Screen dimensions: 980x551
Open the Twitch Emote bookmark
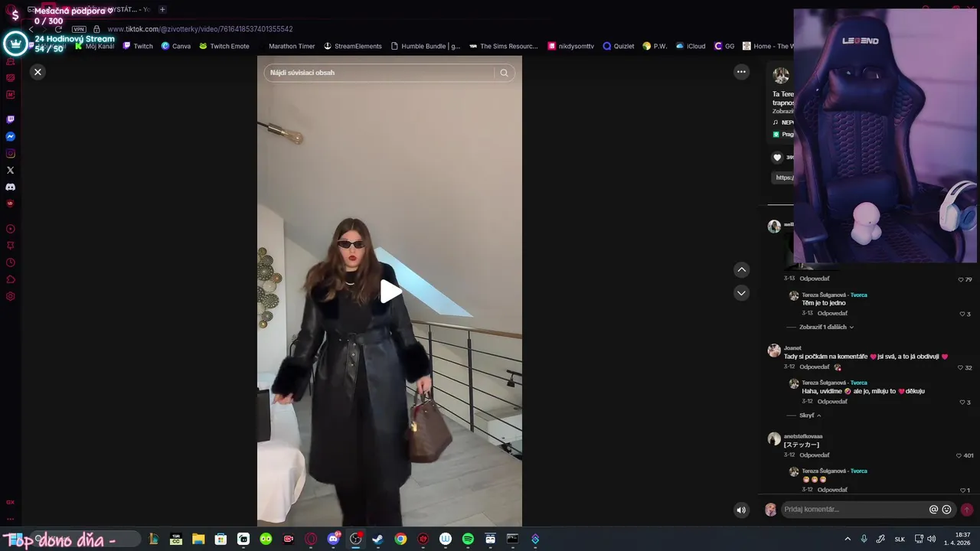click(224, 46)
